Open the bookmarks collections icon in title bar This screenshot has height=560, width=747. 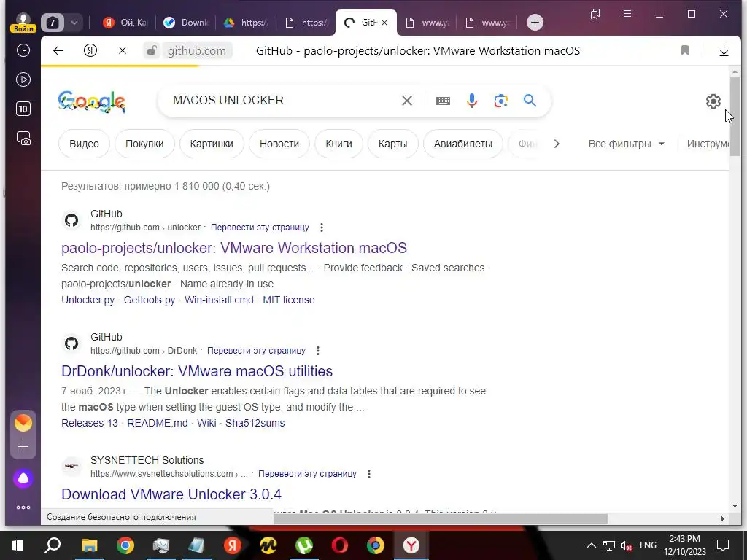(595, 14)
